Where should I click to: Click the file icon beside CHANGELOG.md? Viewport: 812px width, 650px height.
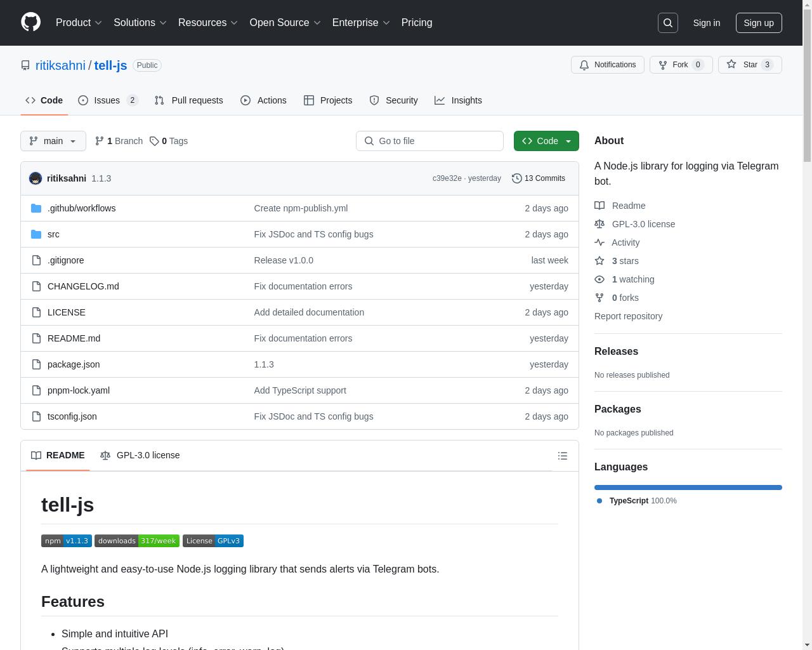click(x=36, y=286)
